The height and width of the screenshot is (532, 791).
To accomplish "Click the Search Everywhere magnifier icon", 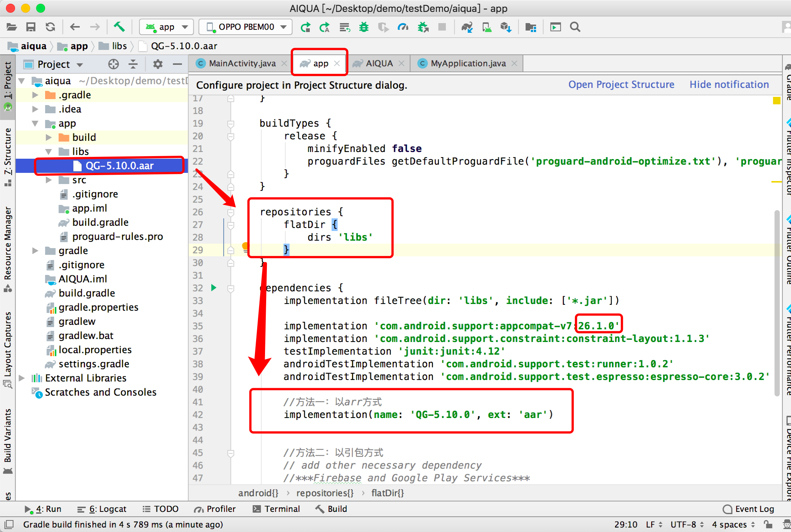I will [x=575, y=27].
